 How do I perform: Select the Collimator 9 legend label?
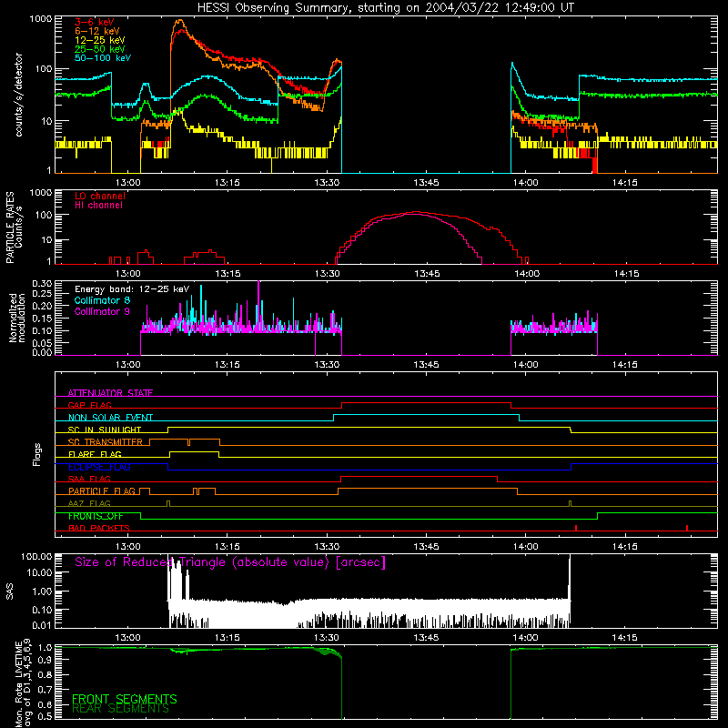point(102,311)
